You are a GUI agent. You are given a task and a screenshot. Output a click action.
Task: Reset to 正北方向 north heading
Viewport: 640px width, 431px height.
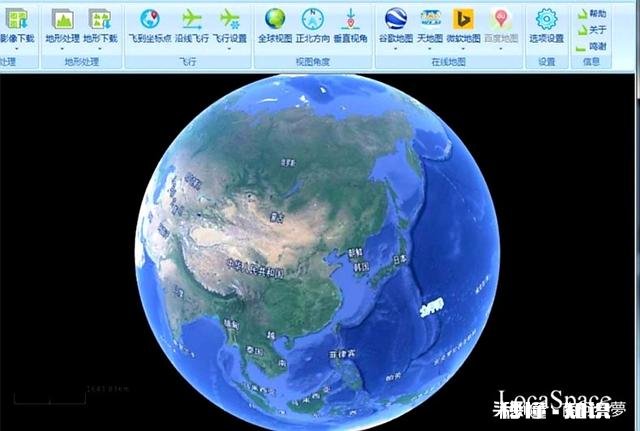[x=313, y=25]
